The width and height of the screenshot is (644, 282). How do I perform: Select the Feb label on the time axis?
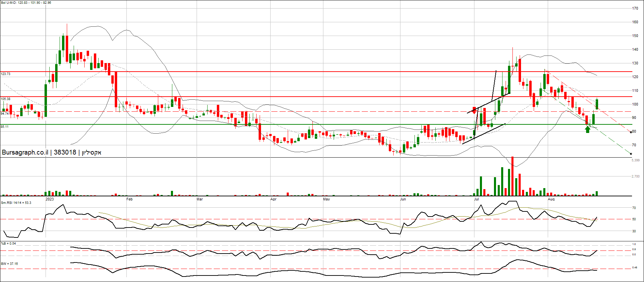(x=129, y=199)
